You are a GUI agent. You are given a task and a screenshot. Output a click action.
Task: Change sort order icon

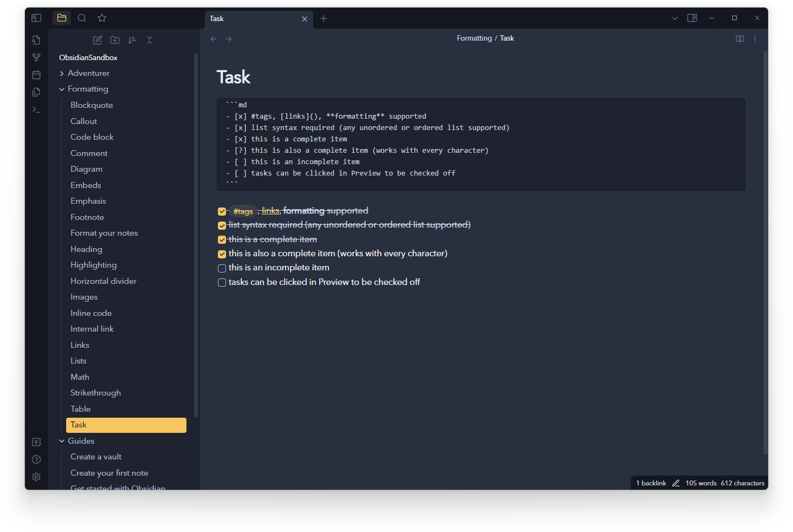coord(132,40)
